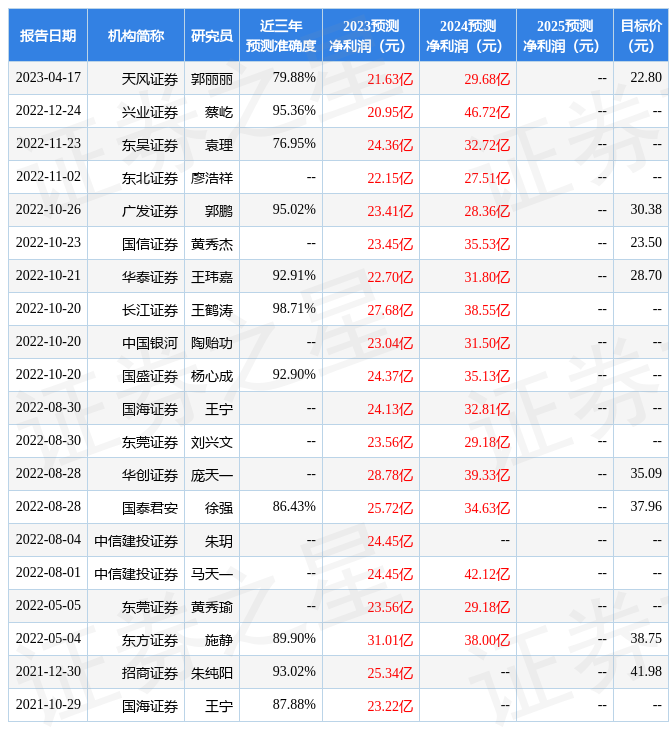Click the 机构简称 column header
The width and height of the screenshot is (669, 730).
[x=136, y=35]
